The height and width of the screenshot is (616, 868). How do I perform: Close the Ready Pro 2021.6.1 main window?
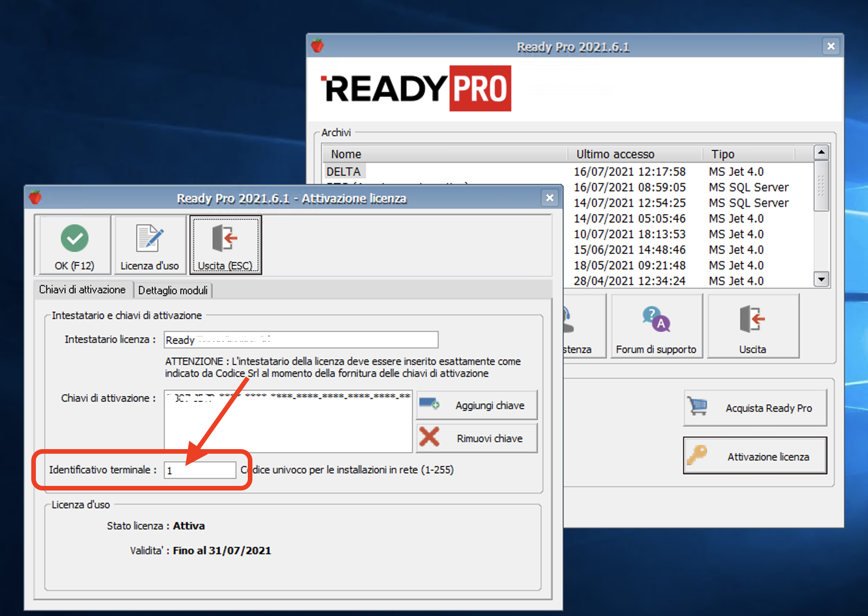click(x=831, y=46)
